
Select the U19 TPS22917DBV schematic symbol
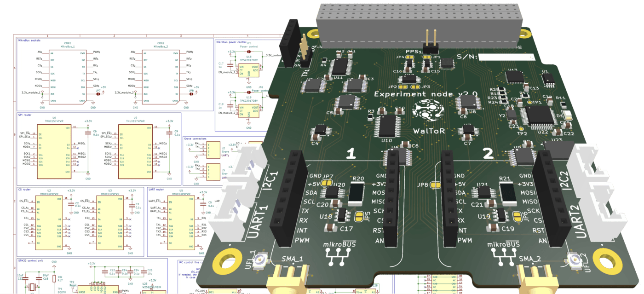(249, 110)
